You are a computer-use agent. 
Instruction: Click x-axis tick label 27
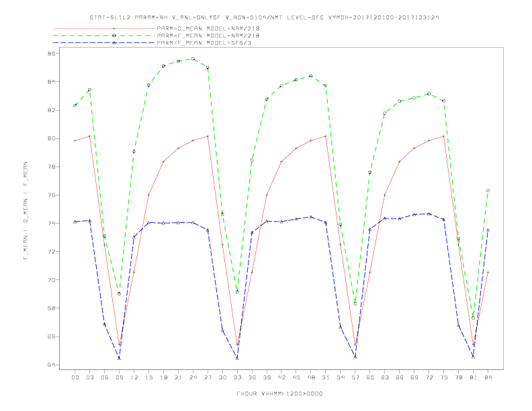pos(208,377)
